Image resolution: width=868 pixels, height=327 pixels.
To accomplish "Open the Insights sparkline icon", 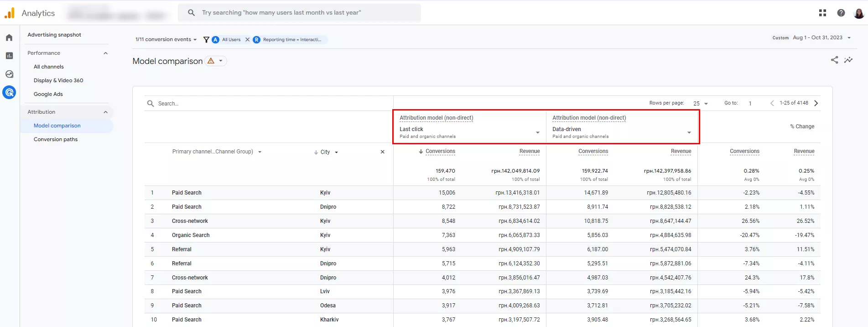I will [x=848, y=60].
